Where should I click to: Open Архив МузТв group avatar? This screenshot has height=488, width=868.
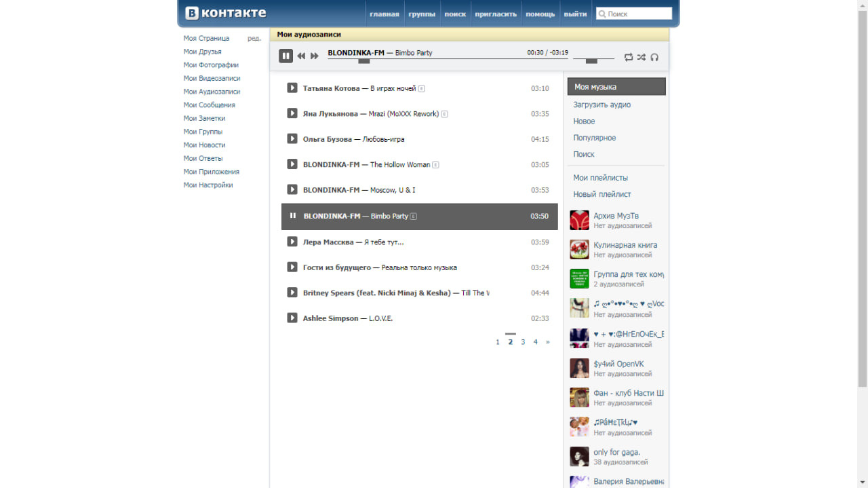(579, 220)
